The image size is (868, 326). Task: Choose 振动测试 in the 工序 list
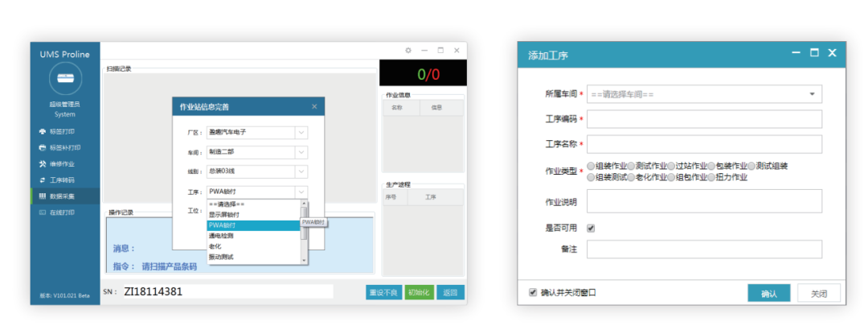coord(253,258)
